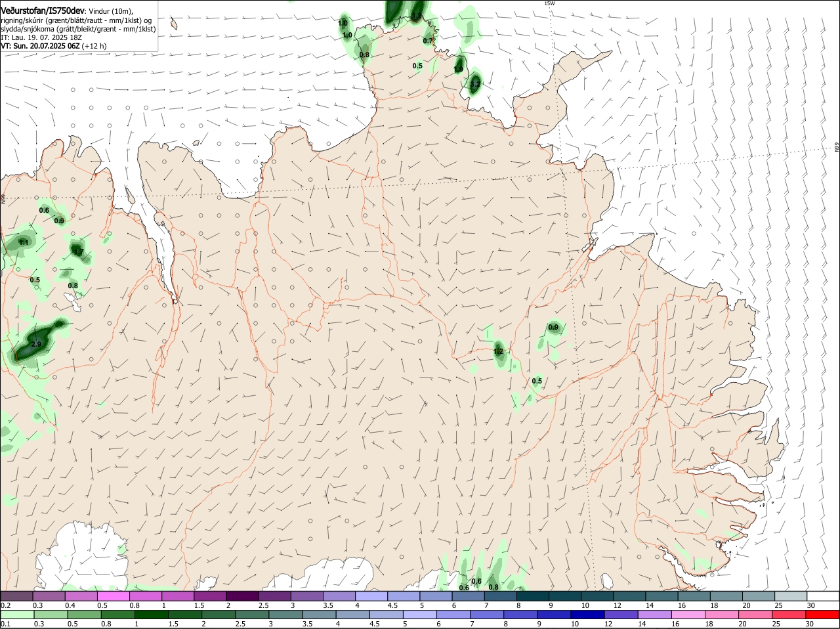Click the lavender swatch labeled 14 in the lower legend row
The width and height of the screenshot is (840, 629).
click(x=655, y=615)
